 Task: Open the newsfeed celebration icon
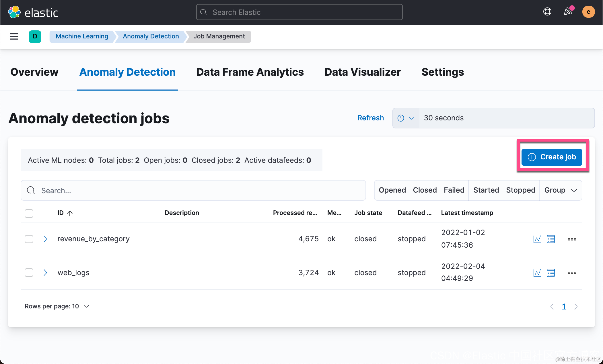(x=568, y=12)
